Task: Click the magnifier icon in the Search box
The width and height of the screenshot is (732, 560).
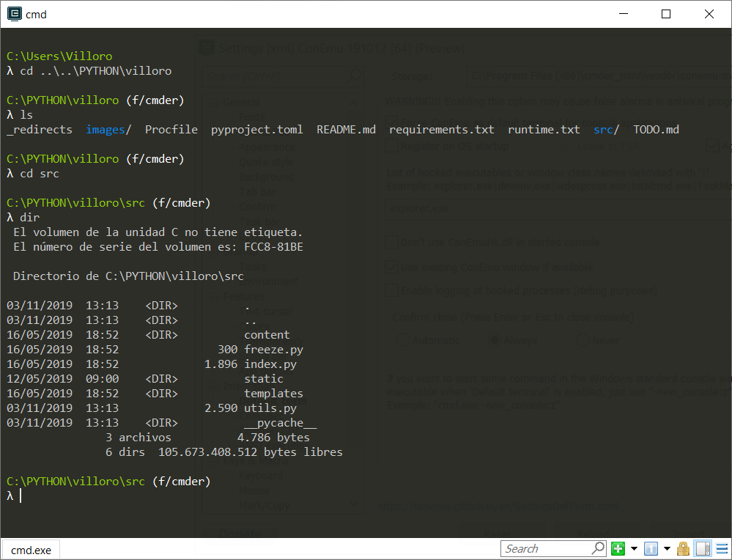Action: [598, 548]
